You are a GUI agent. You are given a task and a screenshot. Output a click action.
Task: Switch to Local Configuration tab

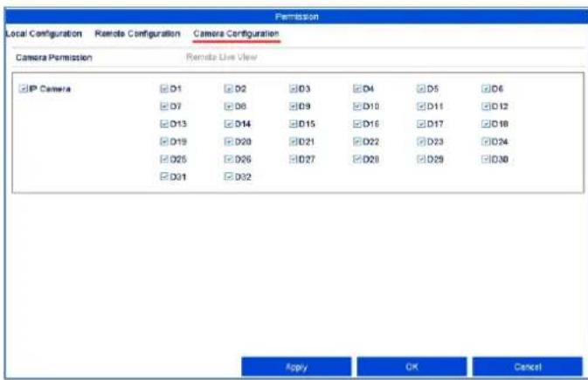[44, 33]
